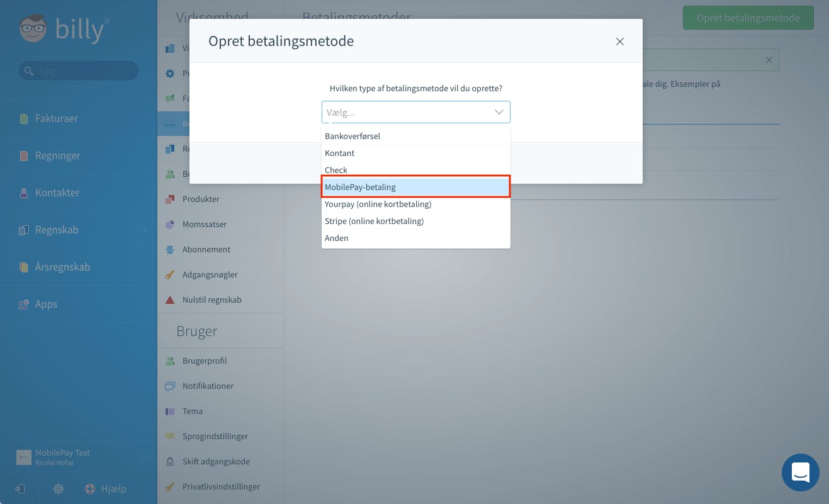Click the Apps bubbles icon

24,305
